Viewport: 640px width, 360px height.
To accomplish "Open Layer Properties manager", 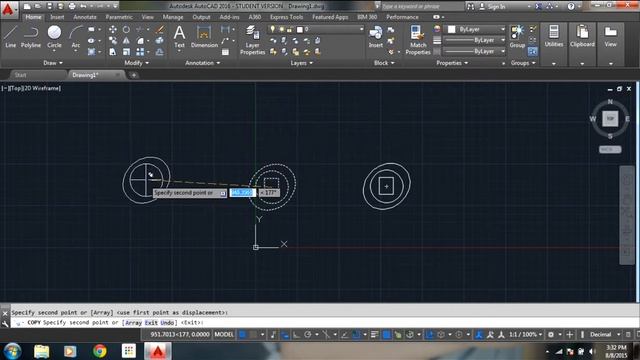I will [252, 40].
